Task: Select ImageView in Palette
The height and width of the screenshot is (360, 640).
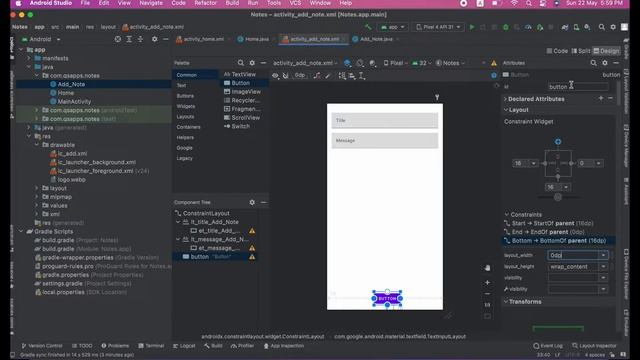Action: pos(242,92)
